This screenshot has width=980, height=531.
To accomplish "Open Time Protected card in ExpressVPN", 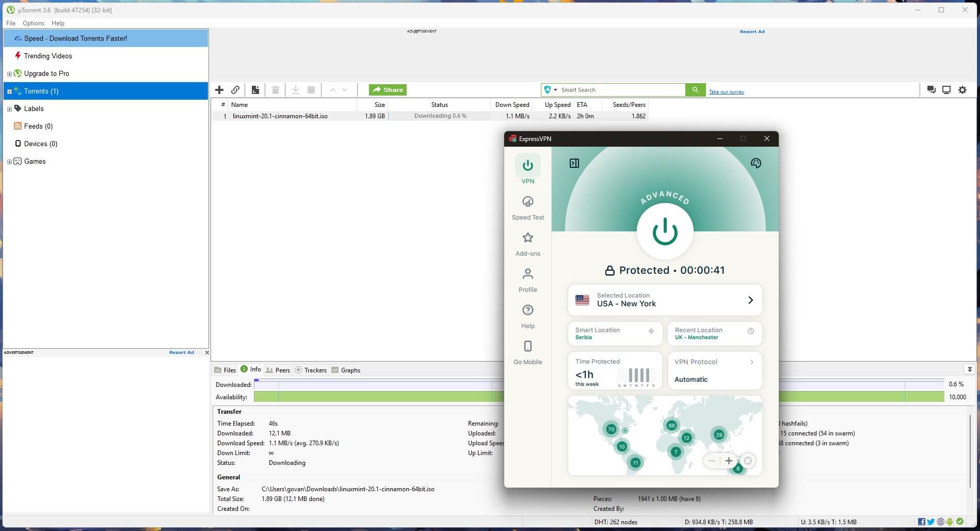I will pyautogui.click(x=615, y=371).
